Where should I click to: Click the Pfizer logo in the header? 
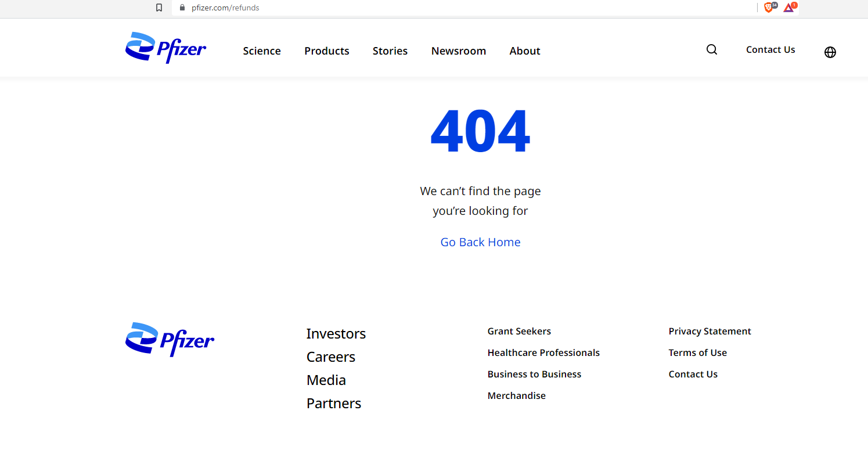click(166, 48)
